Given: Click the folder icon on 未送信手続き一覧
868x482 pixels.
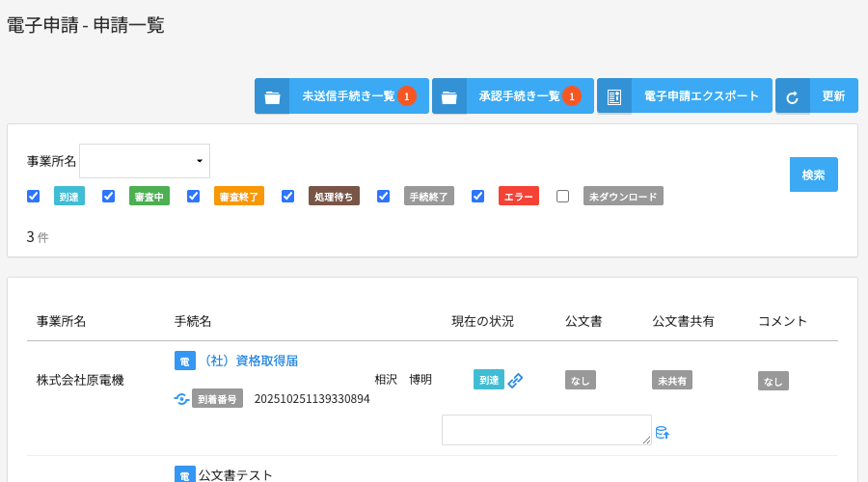Looking at the screenshot, I should click(272, 97).
